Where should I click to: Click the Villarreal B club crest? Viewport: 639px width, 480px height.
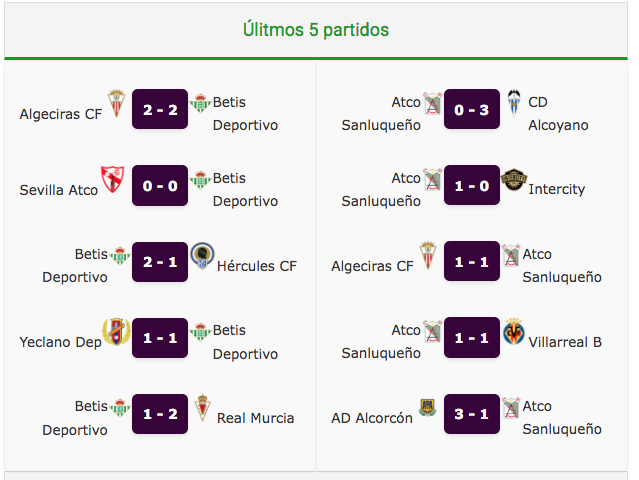pyautogui.click(x=514, y=331)
